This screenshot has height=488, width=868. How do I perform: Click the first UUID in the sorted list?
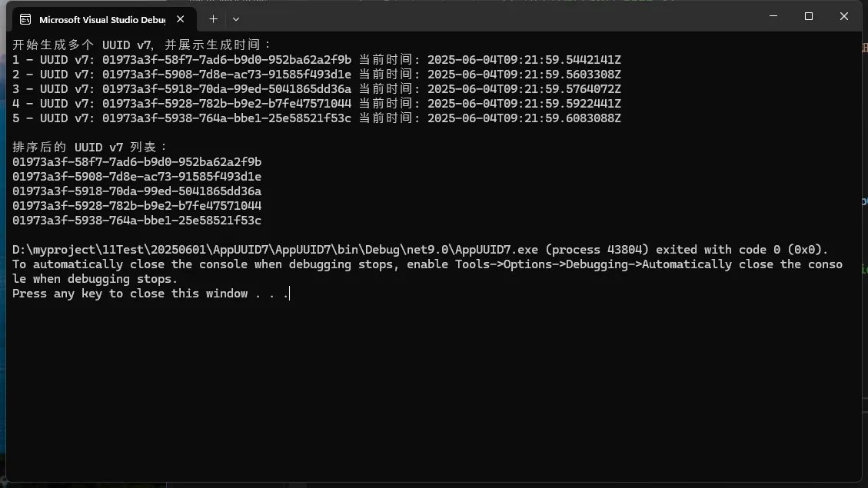coord(137,161)
